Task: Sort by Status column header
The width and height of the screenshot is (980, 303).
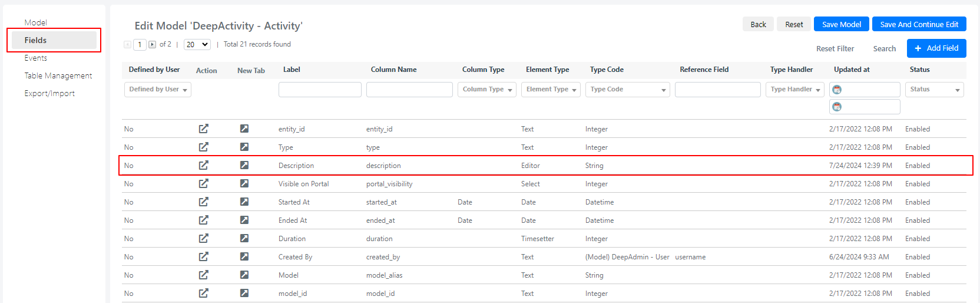Action: [919, 70]
